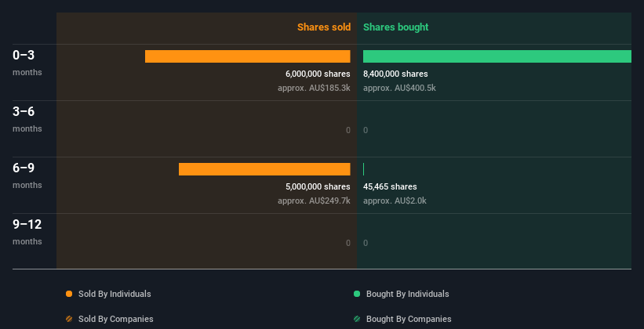
Task: Toggle the Sold By Companies legend label
Action: (x=116, y=319)
